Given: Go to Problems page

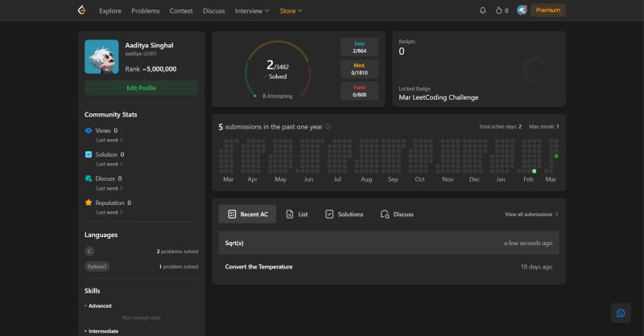Looking at the screenshot, I should tap(146, 10).
